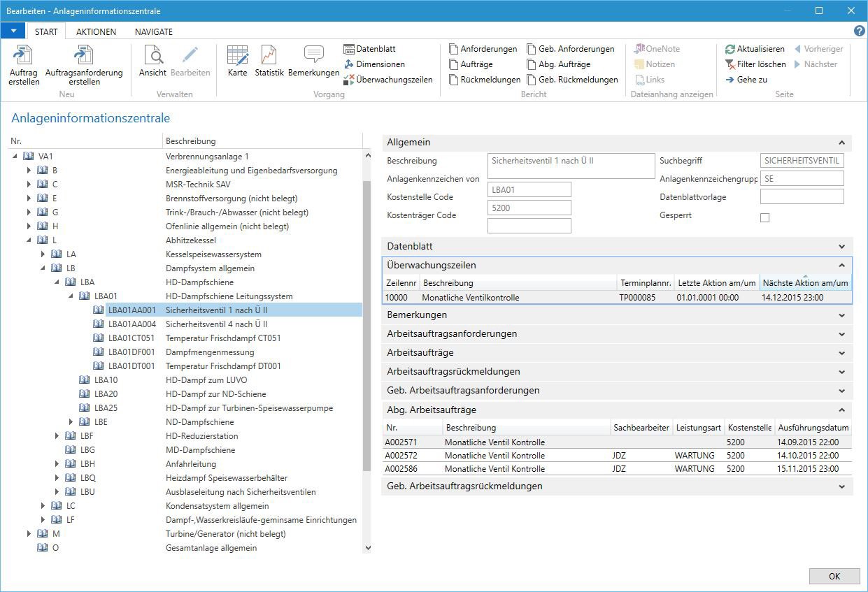Open the Überwachungszeilen ribbon command
Viewport: 868px width, 592px height.
point(394,80)
